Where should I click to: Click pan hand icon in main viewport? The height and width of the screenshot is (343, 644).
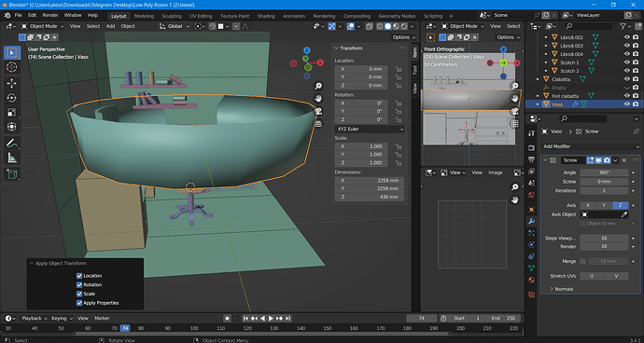318,99
